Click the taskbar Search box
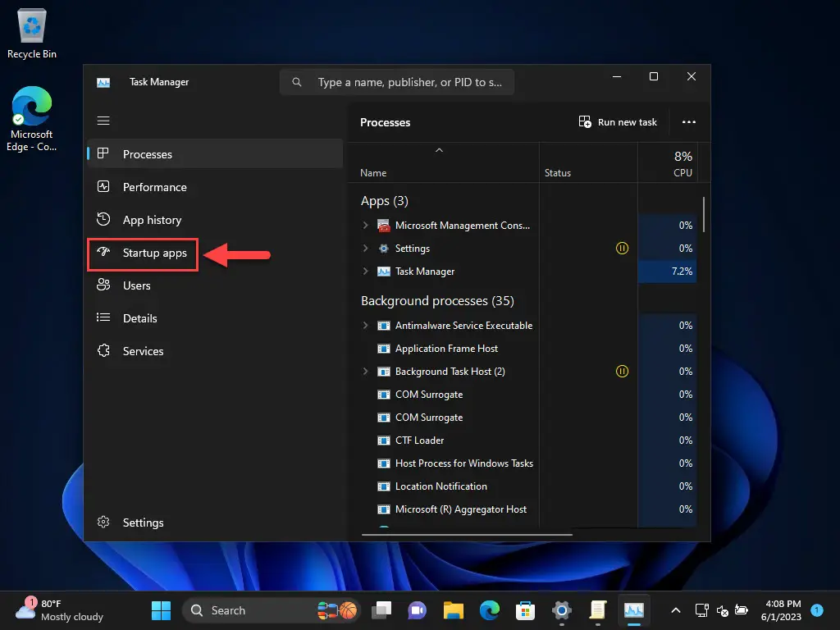This screenshot has height=630, width=840. click(x=272, y=610)
